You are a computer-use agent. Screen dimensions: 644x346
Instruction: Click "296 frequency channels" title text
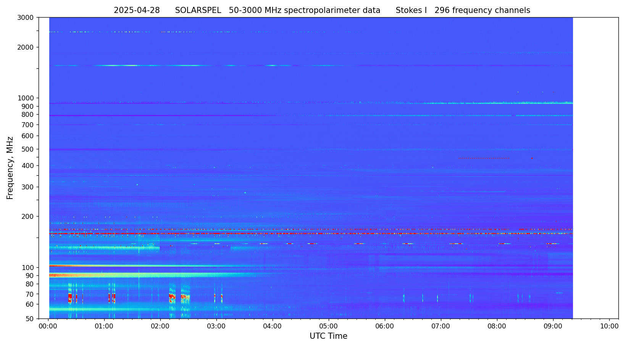pyautogui.click(x=482, y=11)
